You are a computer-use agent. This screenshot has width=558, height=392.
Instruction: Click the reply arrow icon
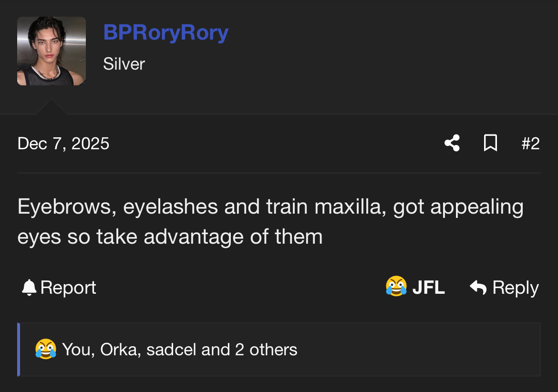(478, 287)
